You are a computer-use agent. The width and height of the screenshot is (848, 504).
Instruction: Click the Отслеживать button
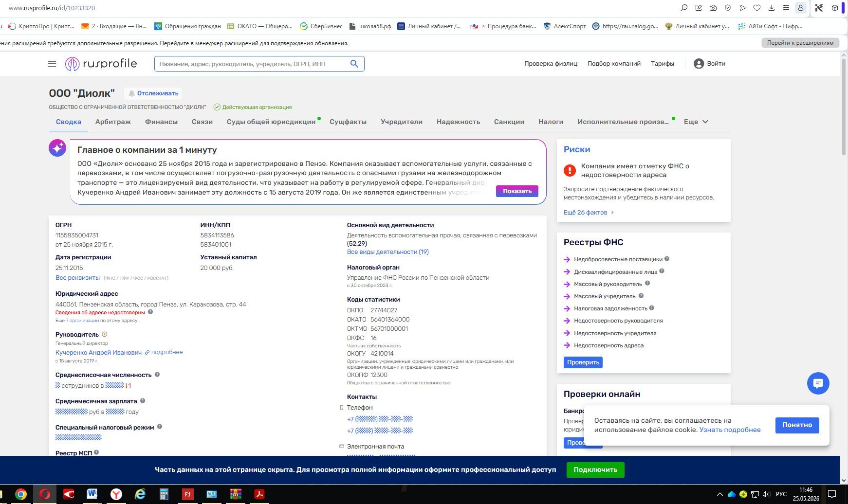coord(154,93)
